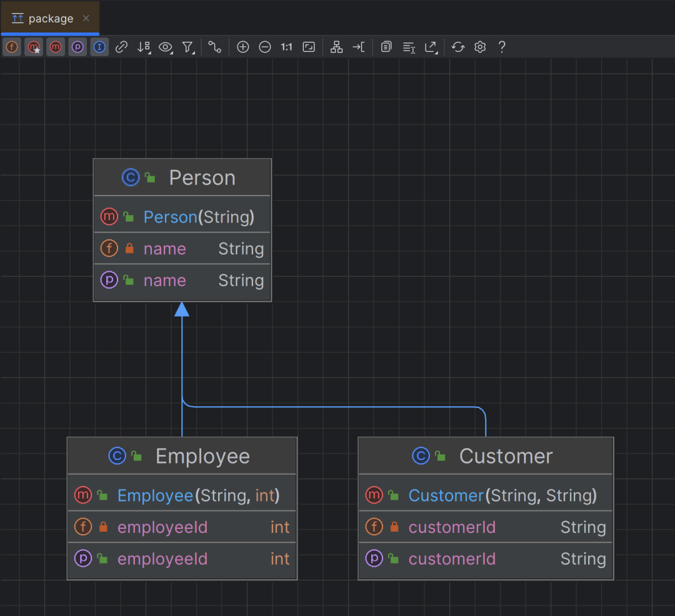Open the export diagram dropdown
This screenshot has width=675, height=616.
click(x=431, y=47)
